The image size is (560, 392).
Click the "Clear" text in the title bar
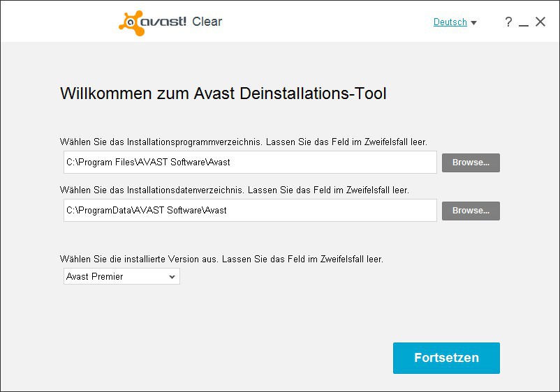pyautogui.click(x=207, y=22)
